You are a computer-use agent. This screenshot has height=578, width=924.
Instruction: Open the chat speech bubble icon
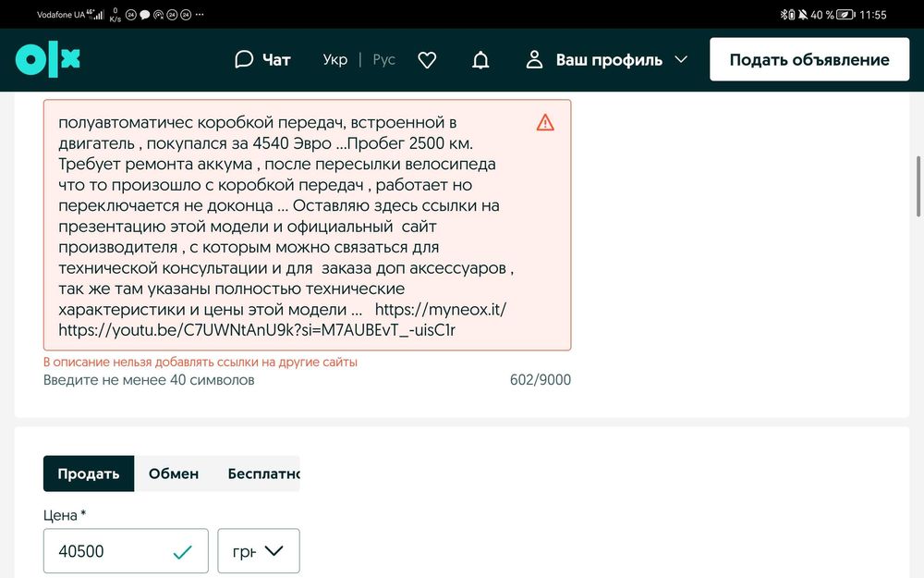tap(244, 60)
